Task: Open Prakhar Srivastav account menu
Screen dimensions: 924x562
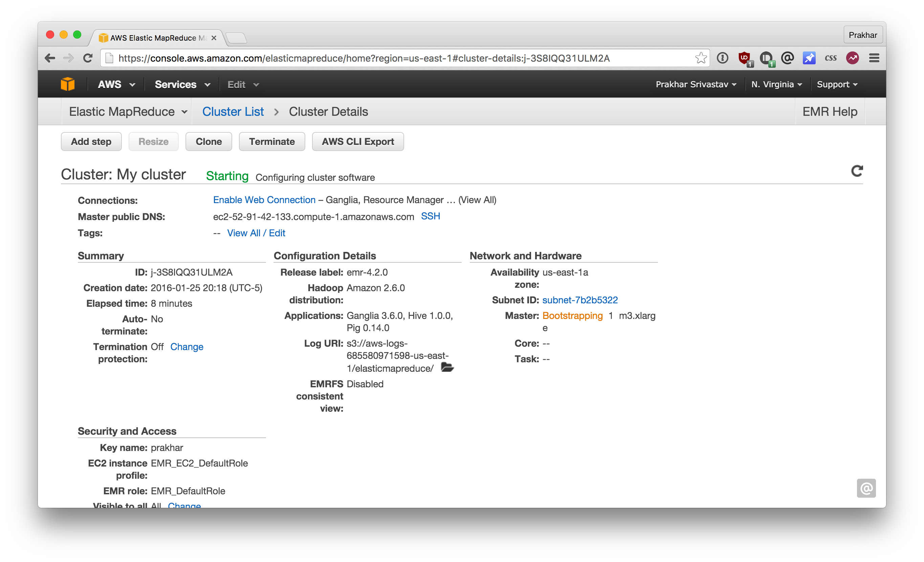Action: 696,84
